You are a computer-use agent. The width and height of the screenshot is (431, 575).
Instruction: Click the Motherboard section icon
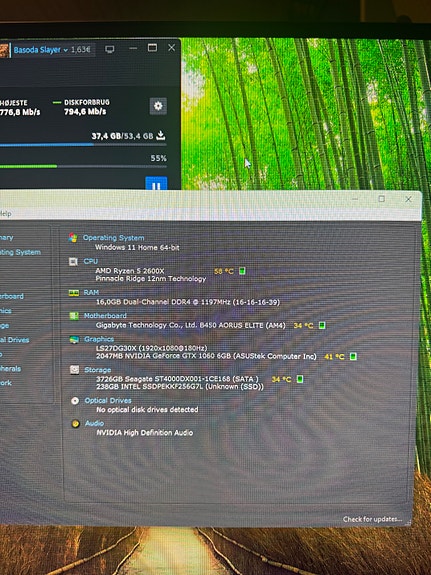click(x=74, y=316)
